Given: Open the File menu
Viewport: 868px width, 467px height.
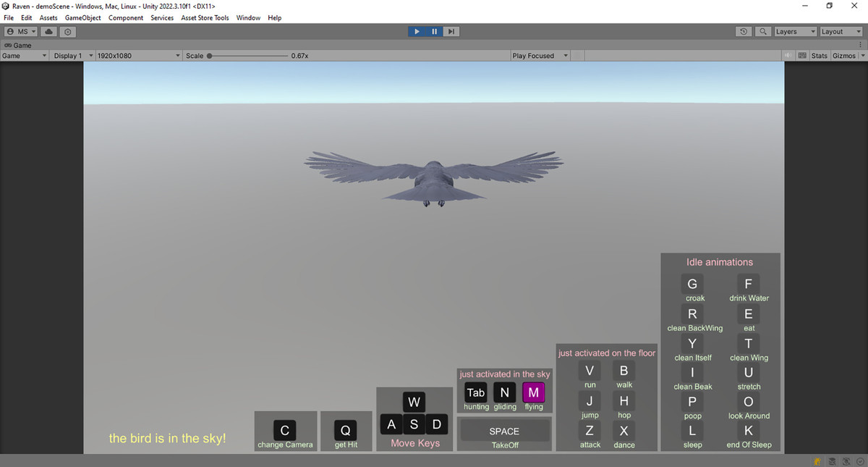Looking at the screenshot, I should 9,17.
